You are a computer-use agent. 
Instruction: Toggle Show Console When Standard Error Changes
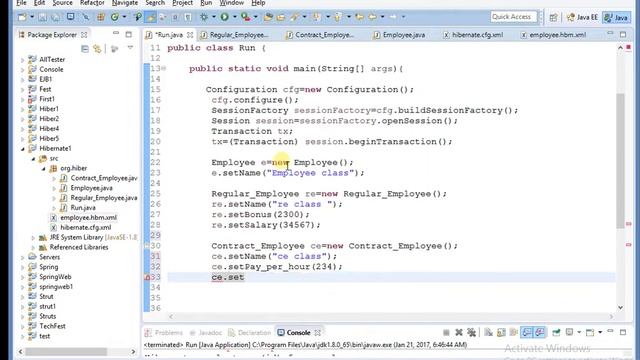(540, 333)
